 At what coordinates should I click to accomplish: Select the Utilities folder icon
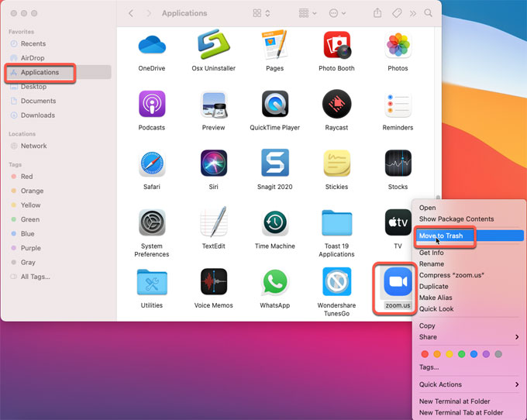click(152, 282)
